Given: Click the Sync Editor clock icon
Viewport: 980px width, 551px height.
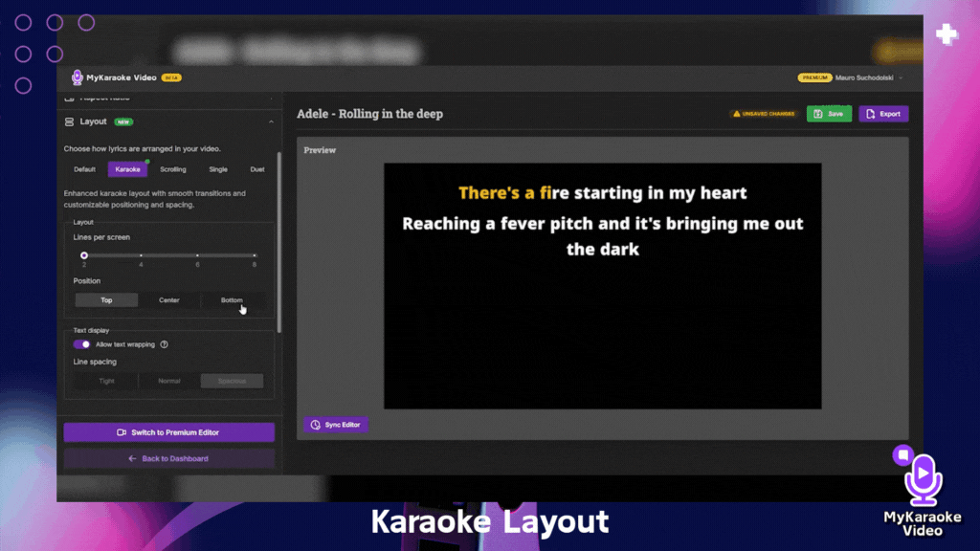Looking at the screenshot, I should click(316, 425).
